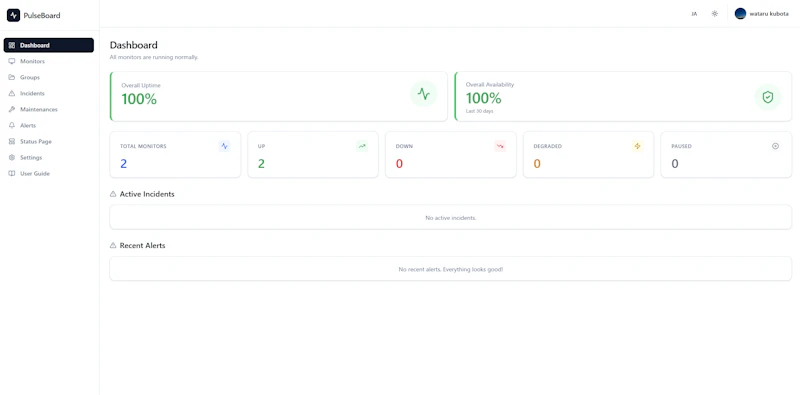Click the pulse icon in Overall Uptime card
Screen dimensions: 800x395
tap(423, 94)
